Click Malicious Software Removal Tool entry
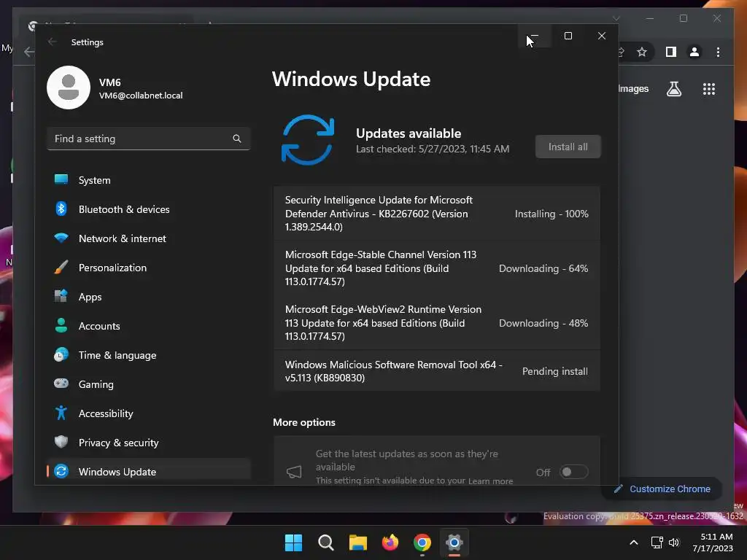 click(x=436, y=371)
